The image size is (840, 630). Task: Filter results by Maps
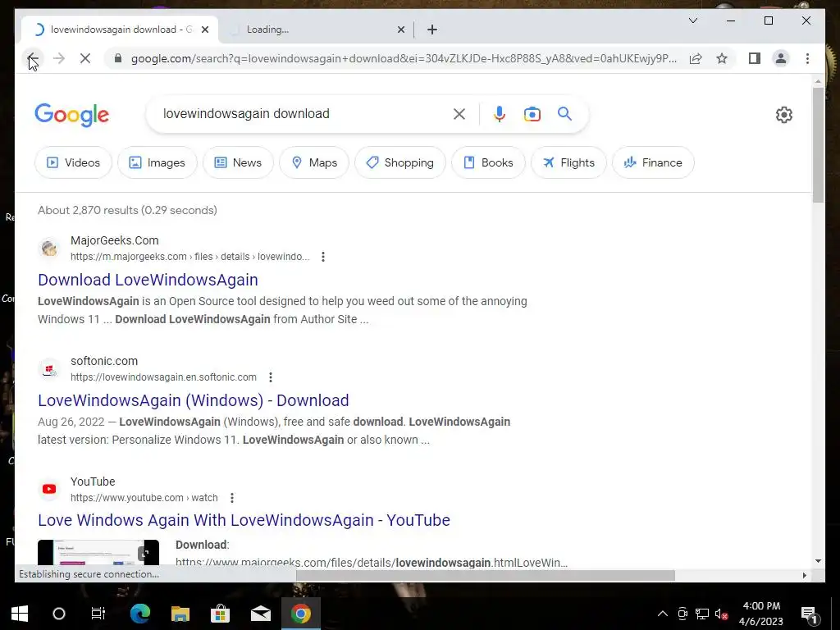(314, 162)
